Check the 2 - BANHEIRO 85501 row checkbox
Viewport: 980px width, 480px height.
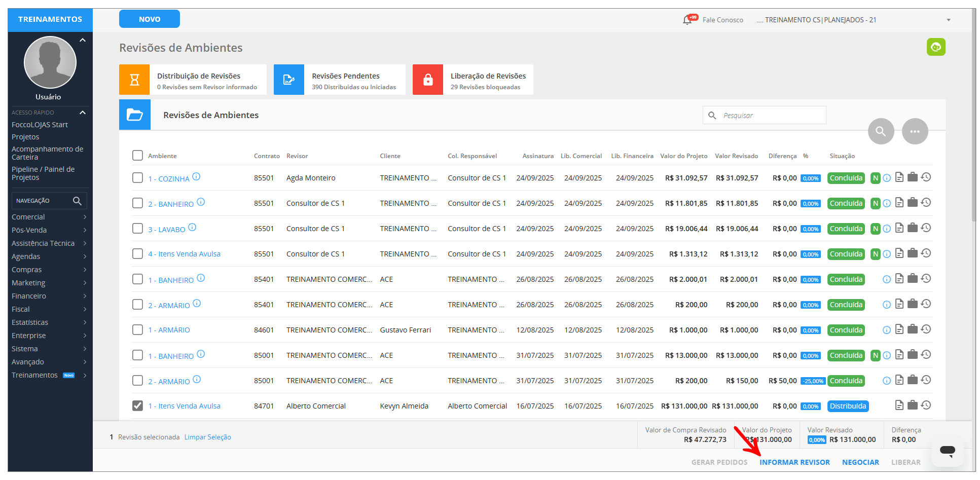point(137,203)
